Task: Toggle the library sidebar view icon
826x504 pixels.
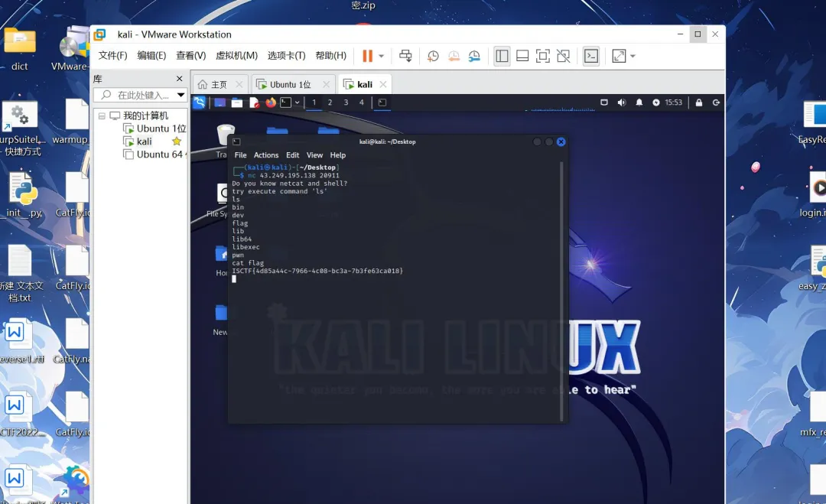Action: click(502, 56)
